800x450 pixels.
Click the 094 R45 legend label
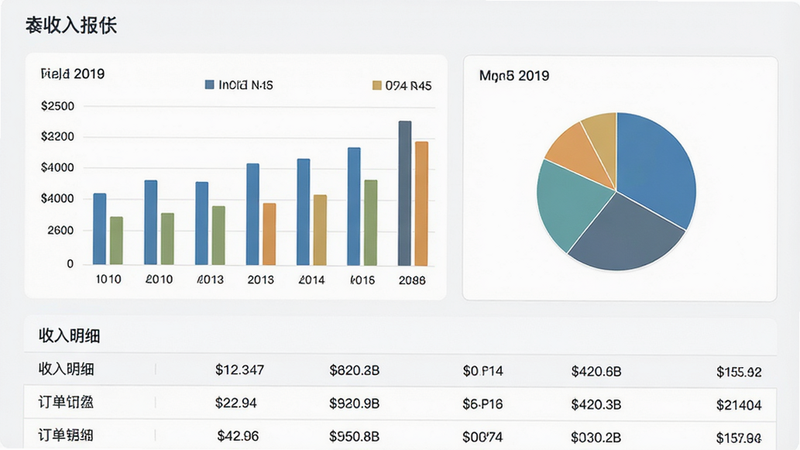pos(408,86)
